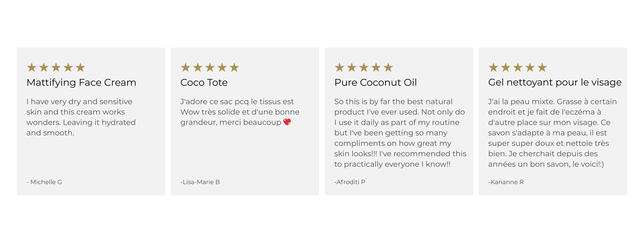This screenshot has width=644, height=243.
Task: Open the Coco Tote product title
Action: 204,83
